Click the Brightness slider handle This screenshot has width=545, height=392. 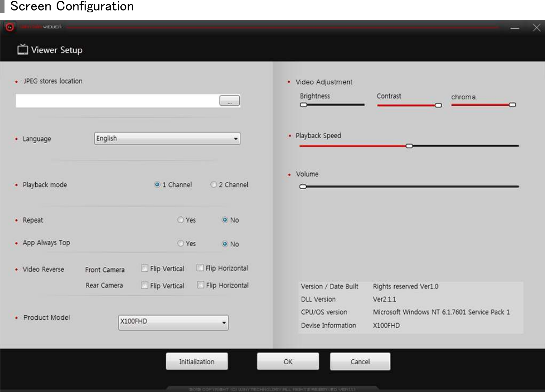303,105
